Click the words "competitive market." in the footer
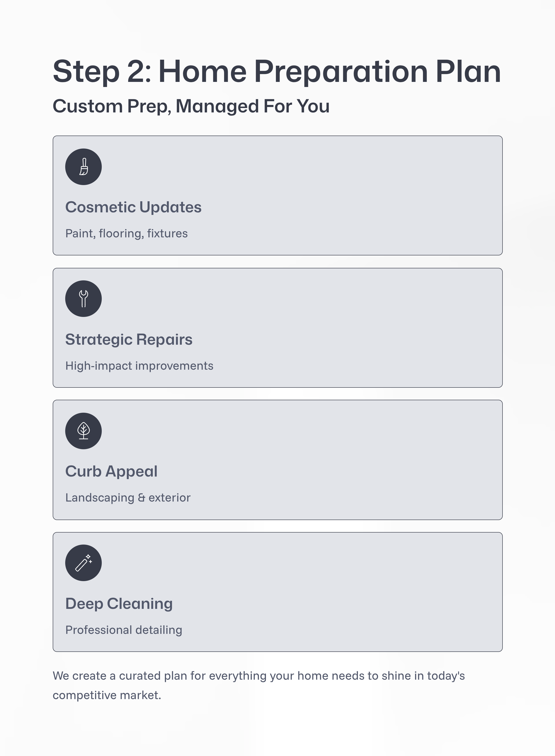The height and width of the screenshot is (756, 555). [x=107, y=695]
